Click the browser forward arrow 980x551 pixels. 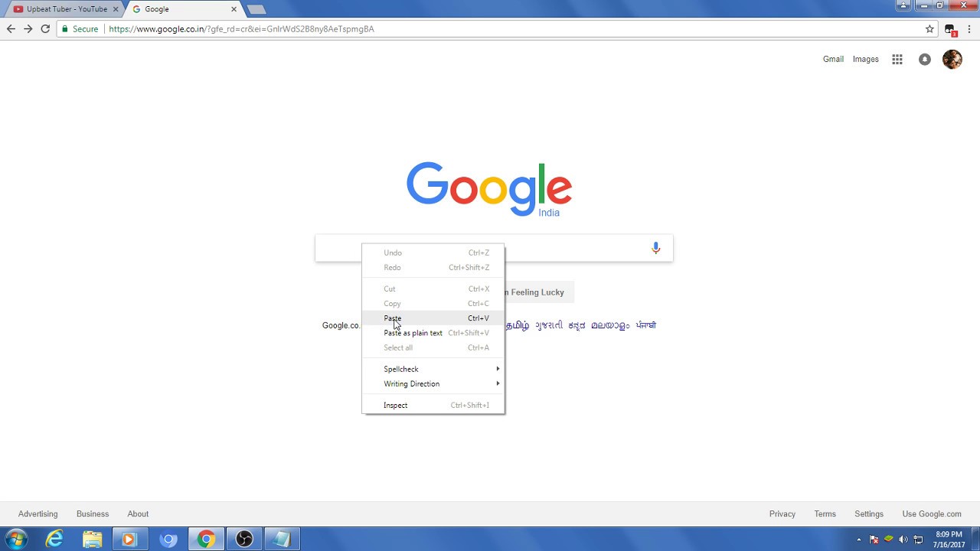click(x=28, y=29)
